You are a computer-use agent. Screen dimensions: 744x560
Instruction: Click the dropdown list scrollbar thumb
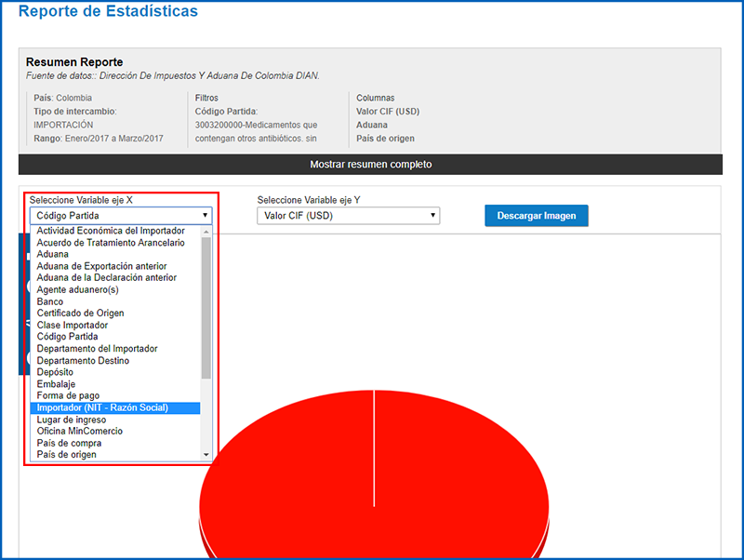point(206,308)
